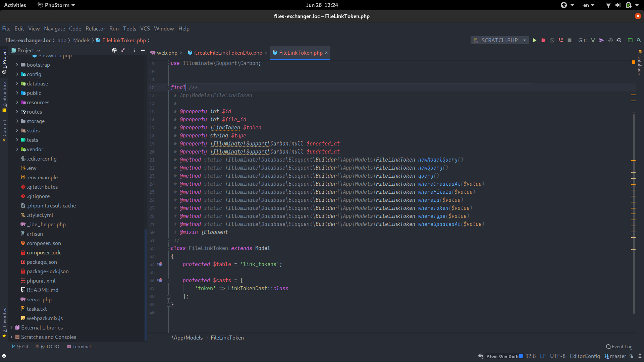Click the Stop process square icon

570,40
